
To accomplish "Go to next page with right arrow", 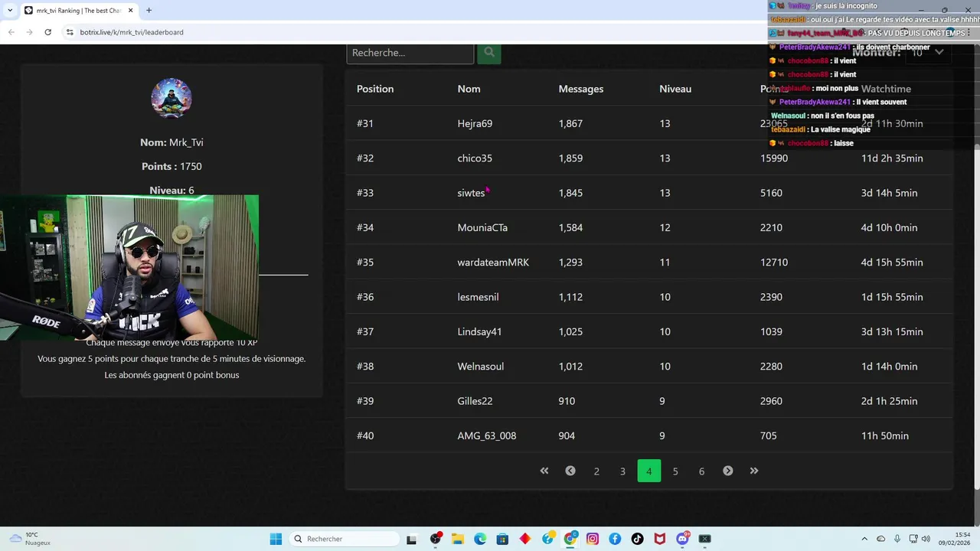I will tap(728, 471).
